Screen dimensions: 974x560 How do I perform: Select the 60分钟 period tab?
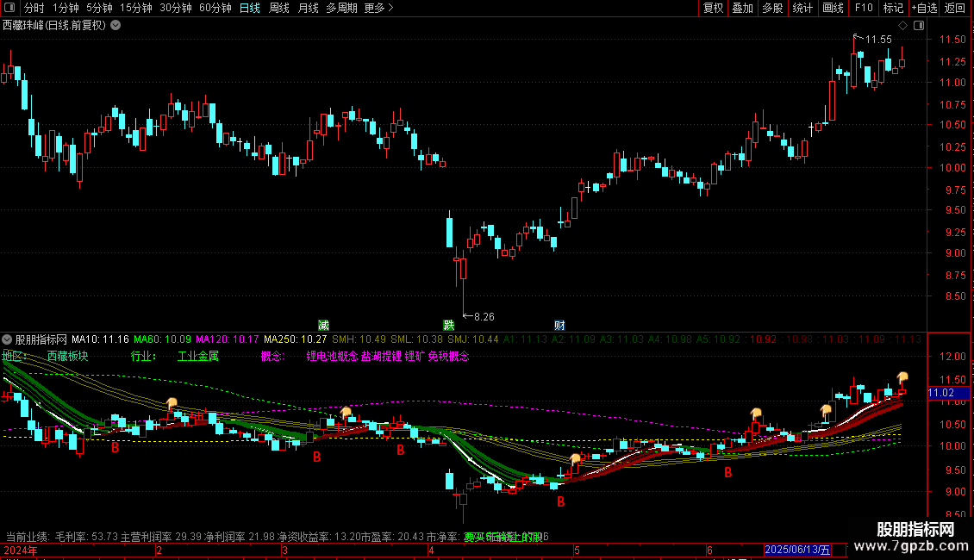[x=215, y=8]
